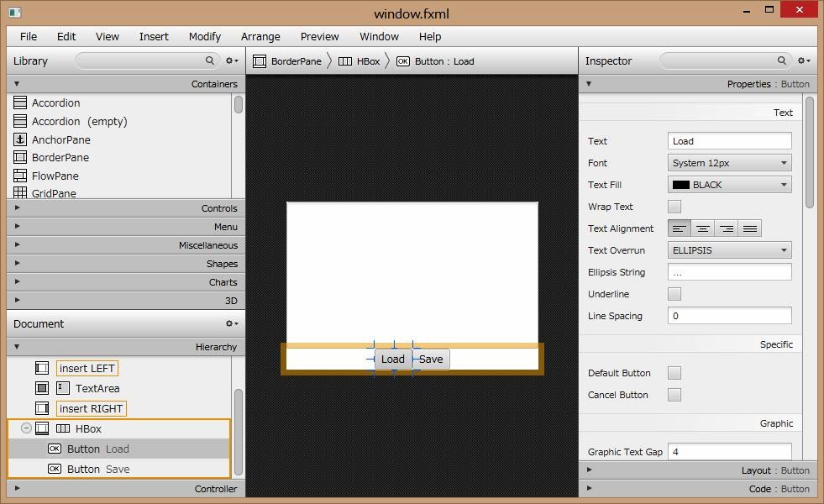Image resolution: width=824 pixels, height=504 pixels.
Task: Click the FlowPane container icon
Action: pyautogui.click(x=20, y=176)
